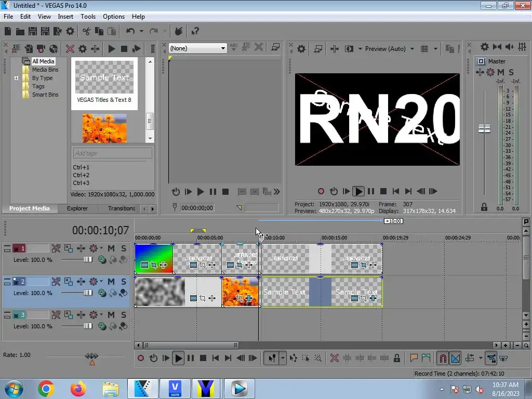Screen dimensions: 532x399
Task: Expand the By Type media bin
Action: [16, 78]
